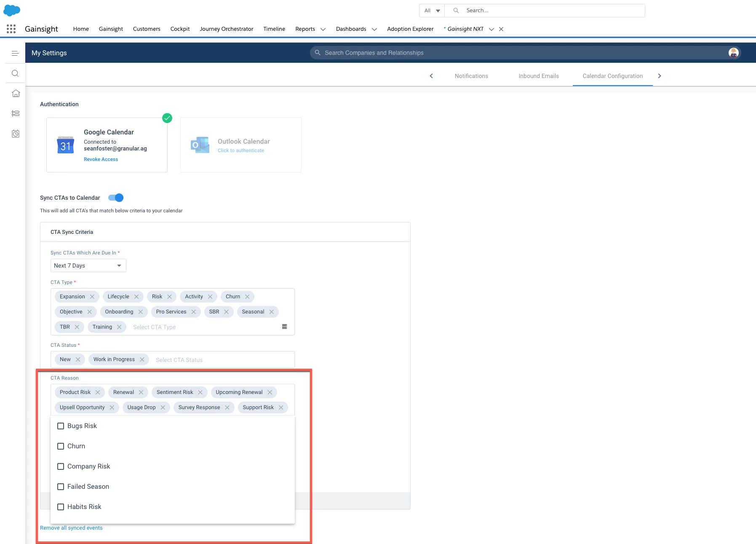Click to authenticate Outlook Calendar
This screenshot has height=544, width=756.
click(241, 150)
